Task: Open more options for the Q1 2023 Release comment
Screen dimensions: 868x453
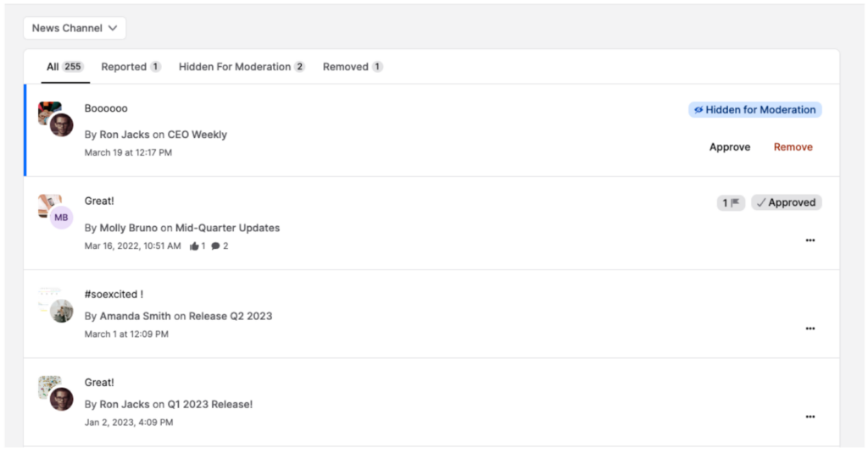Action: point(810,417)
